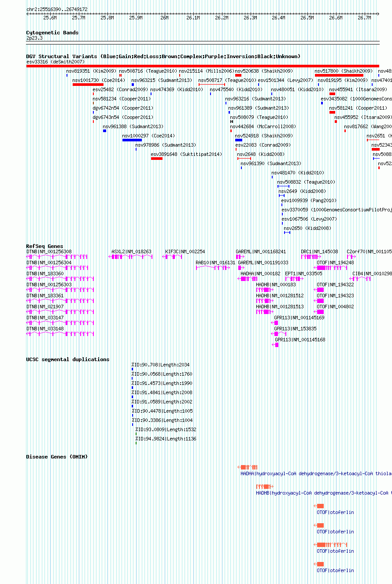Open variant esv25482 (Conrad2009)
Viewport: 392px width, 584px height.
click(x=120, y=89)
